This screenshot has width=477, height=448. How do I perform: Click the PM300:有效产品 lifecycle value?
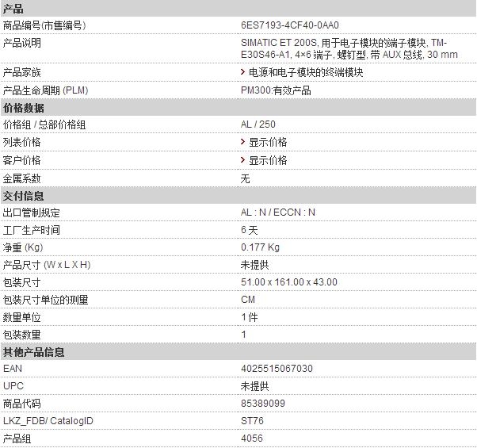pyautogui.click(x=276, y=90)
